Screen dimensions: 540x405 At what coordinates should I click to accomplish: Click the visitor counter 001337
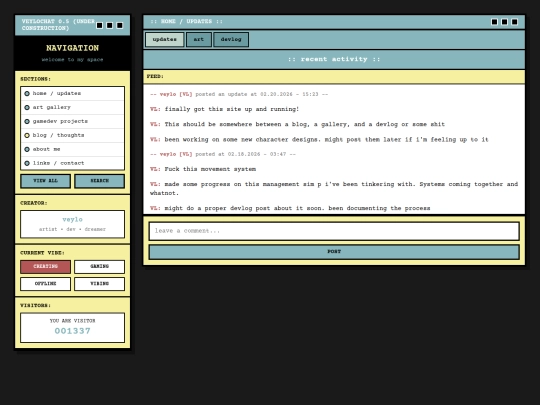click(72, 331)
